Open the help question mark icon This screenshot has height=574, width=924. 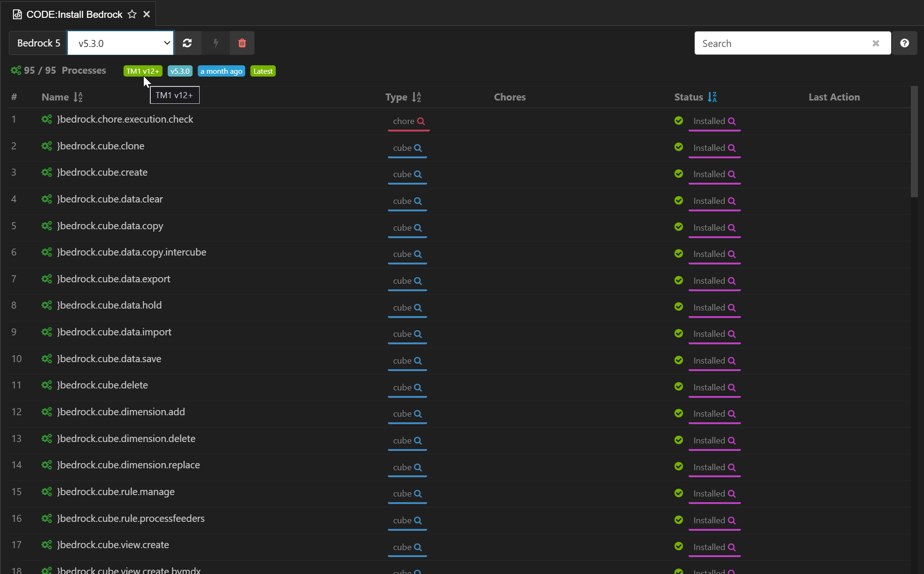click(x=904, y=43)
